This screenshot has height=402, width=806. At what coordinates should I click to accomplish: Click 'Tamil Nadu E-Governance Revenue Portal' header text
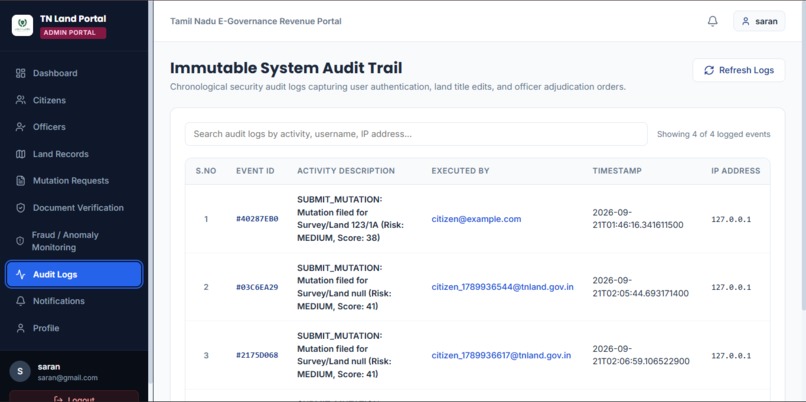[256, 22]
